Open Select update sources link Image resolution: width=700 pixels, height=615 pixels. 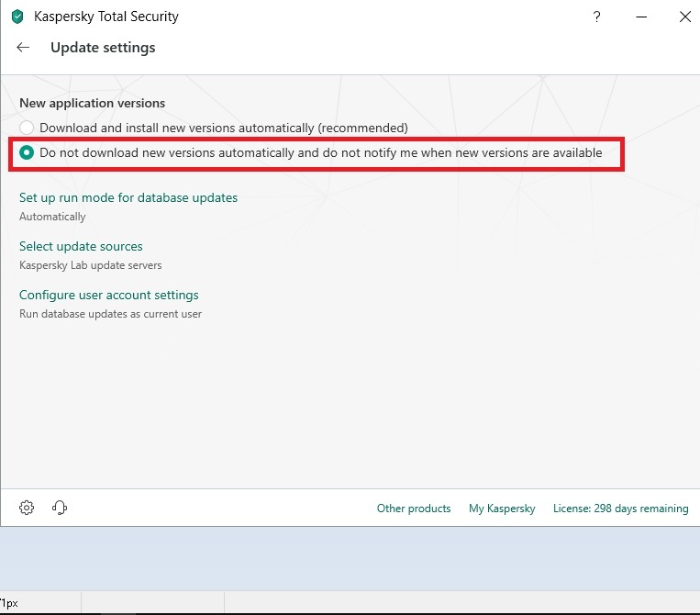point(81,246)
